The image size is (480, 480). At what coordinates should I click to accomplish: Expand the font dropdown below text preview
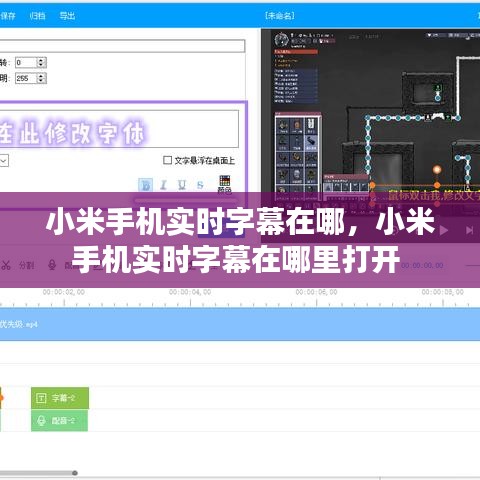pyautogui.click(x=4, y=161)
